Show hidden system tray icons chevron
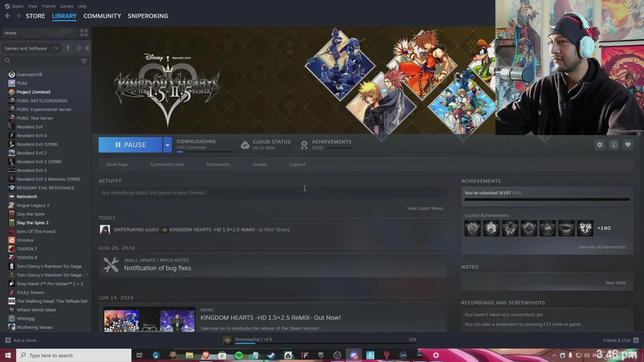 coord(554,355)
